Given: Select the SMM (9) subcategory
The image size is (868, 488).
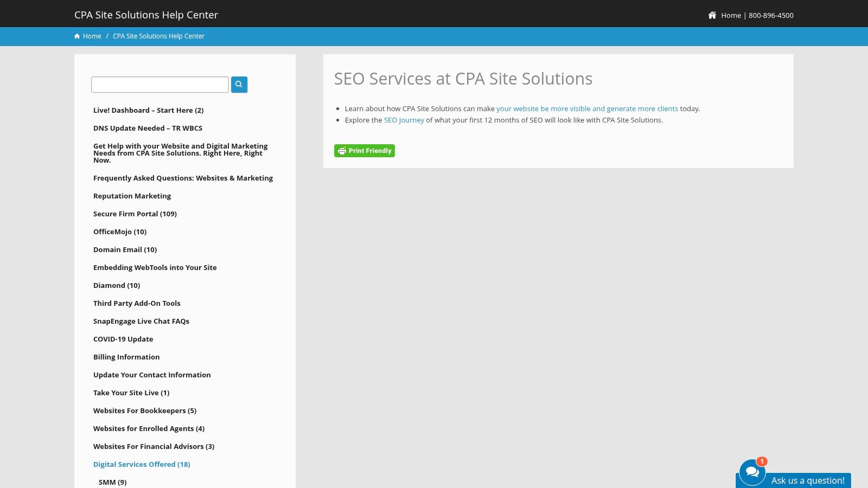Looking at the screenshot, I should [112, 482].
